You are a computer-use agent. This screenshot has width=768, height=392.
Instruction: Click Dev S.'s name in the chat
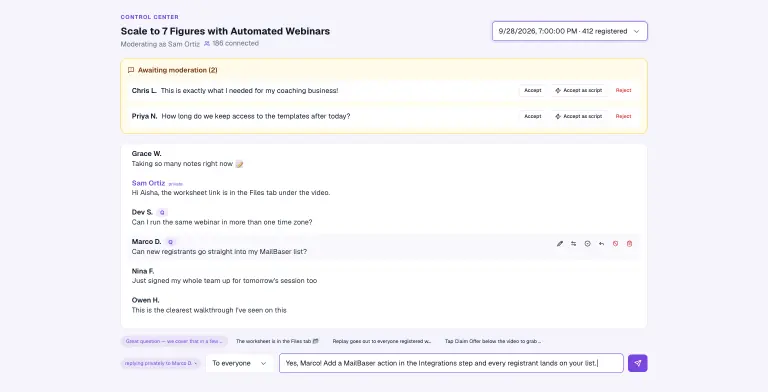click(x=142, y=212)
